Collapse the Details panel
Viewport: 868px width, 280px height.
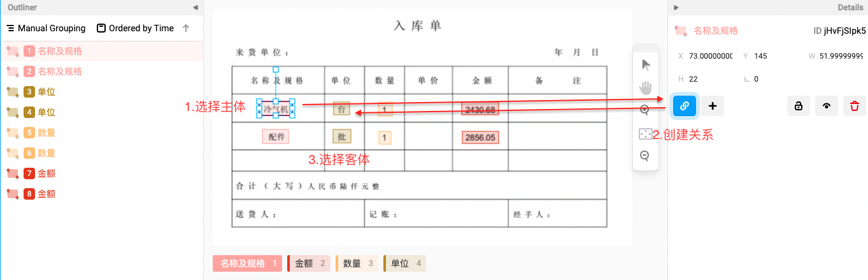676,8
